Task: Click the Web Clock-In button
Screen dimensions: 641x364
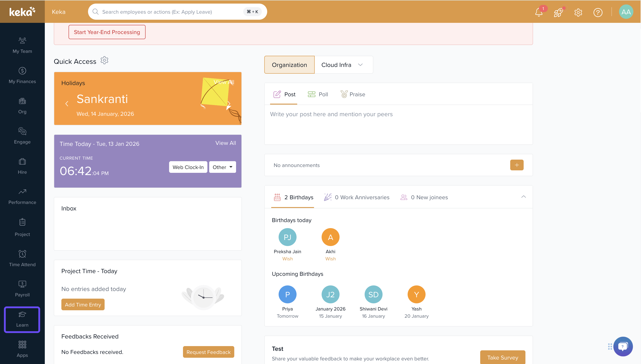Action: (x=188, y=167)
